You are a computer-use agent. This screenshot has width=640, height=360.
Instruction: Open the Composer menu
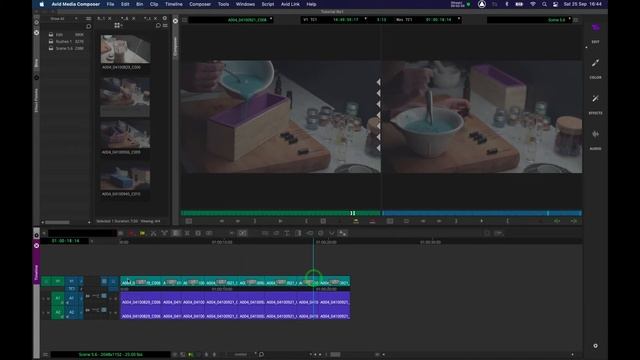pyautogui.click(x=200, y=4)
